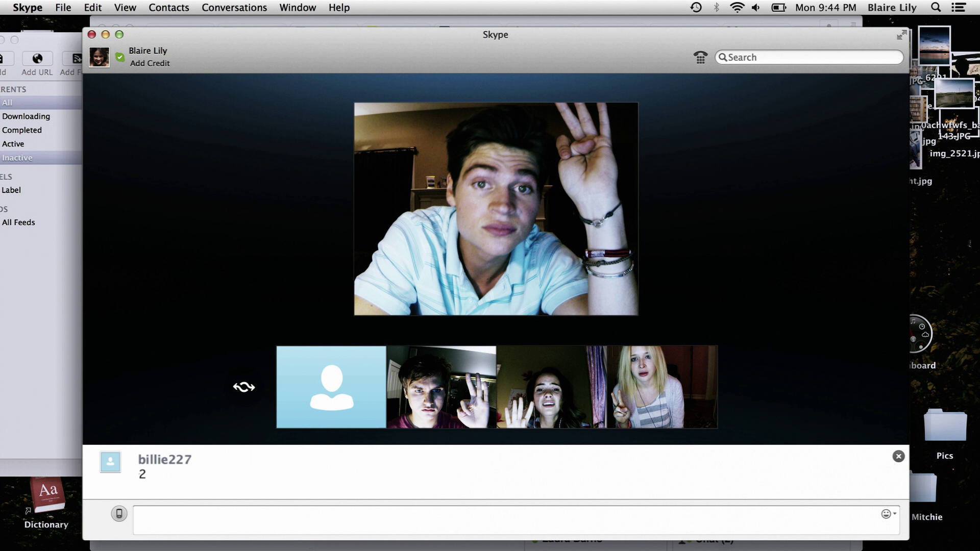The width and height of the screenshot is (980, 551).
Task: Select the blonde woman participant tile
Action: click(x=662, y=387)
